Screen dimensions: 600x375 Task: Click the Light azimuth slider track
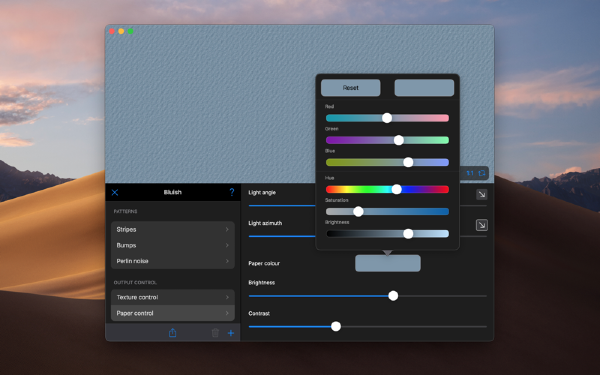coord(282,236)
